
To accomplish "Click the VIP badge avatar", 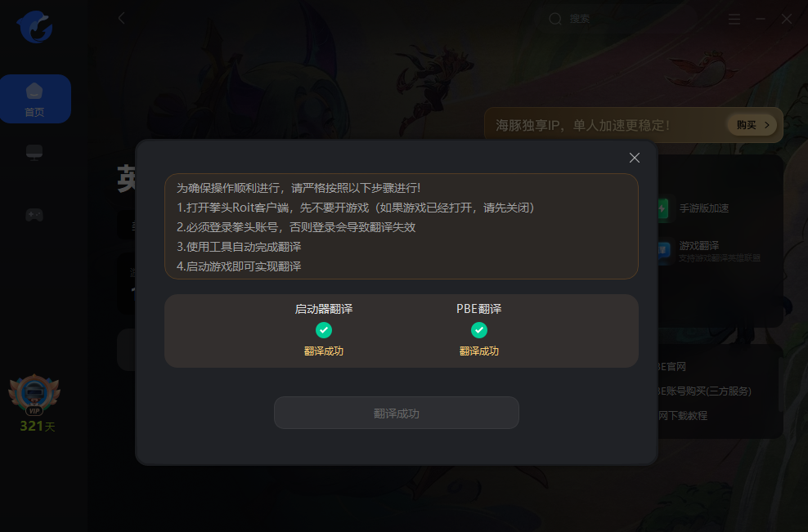I will click(34, 395).
